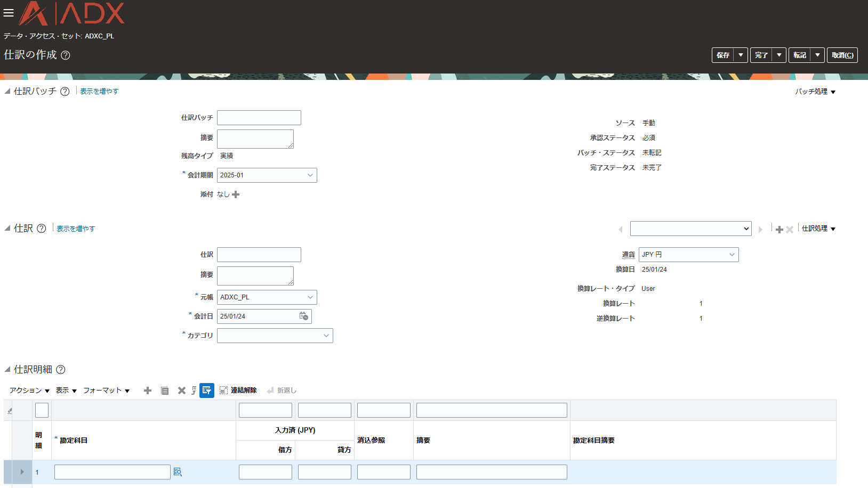Image resolution: width=868 pixels, height=488 pixels.
Task: Toggle the query-by-example filter icon
Action: (x=207, y=391)
